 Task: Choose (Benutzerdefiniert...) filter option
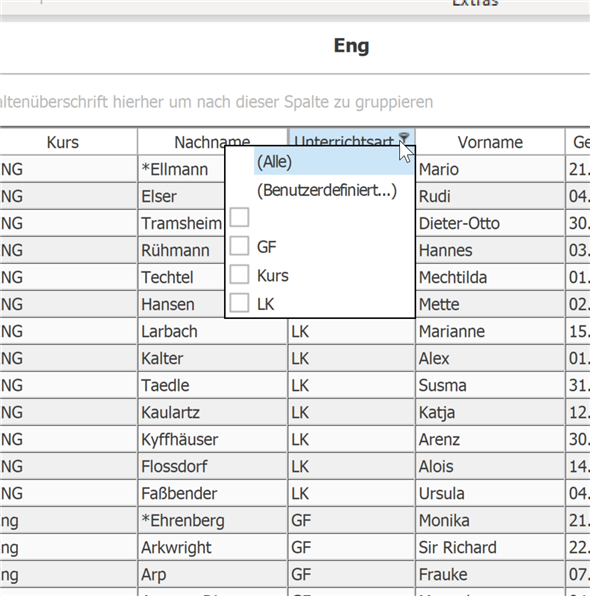click(x=327, y=190)
